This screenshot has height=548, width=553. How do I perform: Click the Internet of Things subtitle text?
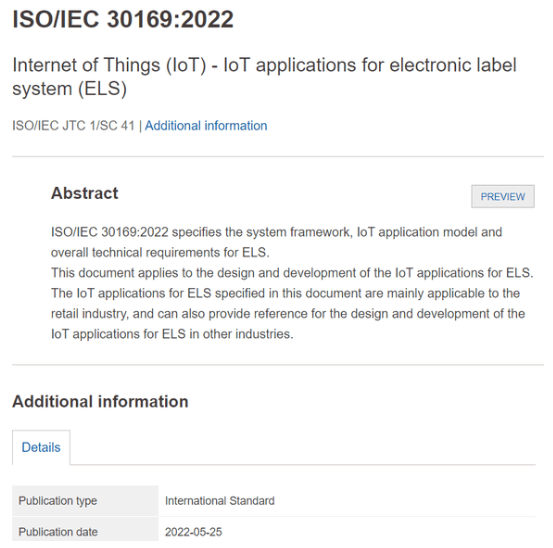(264, 77)
